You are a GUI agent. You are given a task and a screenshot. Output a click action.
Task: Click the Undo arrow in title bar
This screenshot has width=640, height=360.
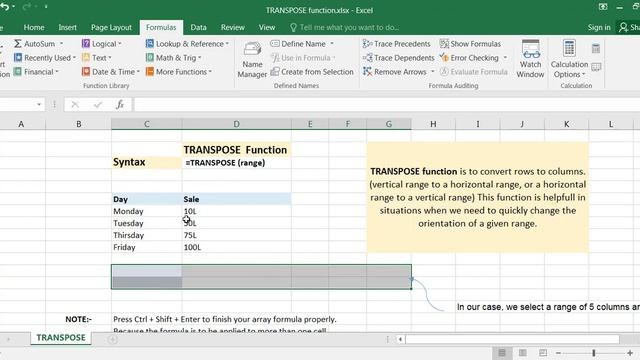click(4, 7)
